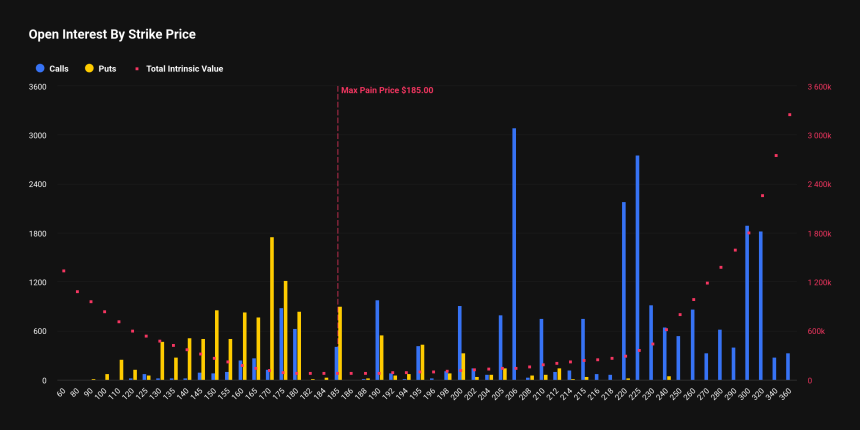This screenshot has height=430, width=860.
Task: Click the blue Calls legend dot
Action: [40, 69]
